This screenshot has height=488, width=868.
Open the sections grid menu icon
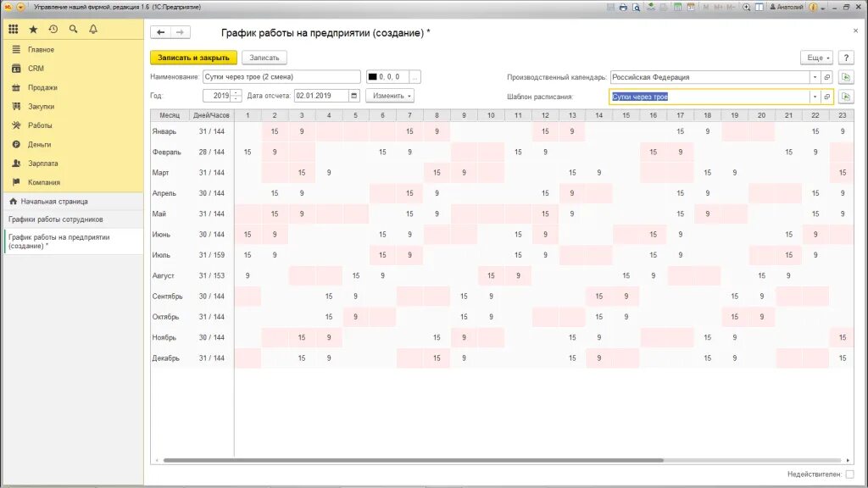pyautogui.click(x=14, y=30)
